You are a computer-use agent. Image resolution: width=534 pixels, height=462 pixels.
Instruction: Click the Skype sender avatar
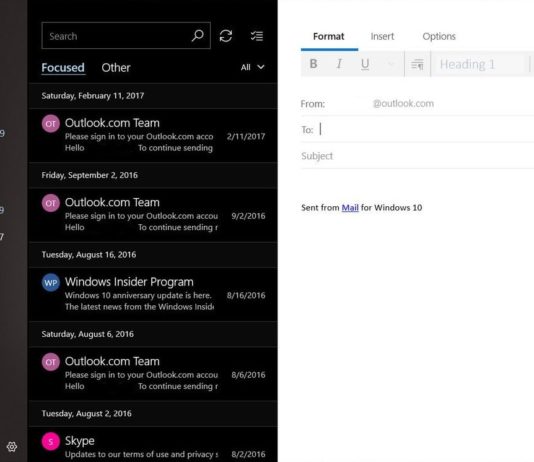(51, 441)
